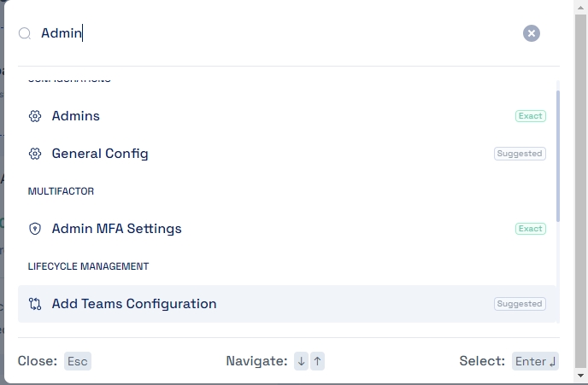
Task: Click the shield icon beside Admin MFA Settings
Action: coord(35,229)
